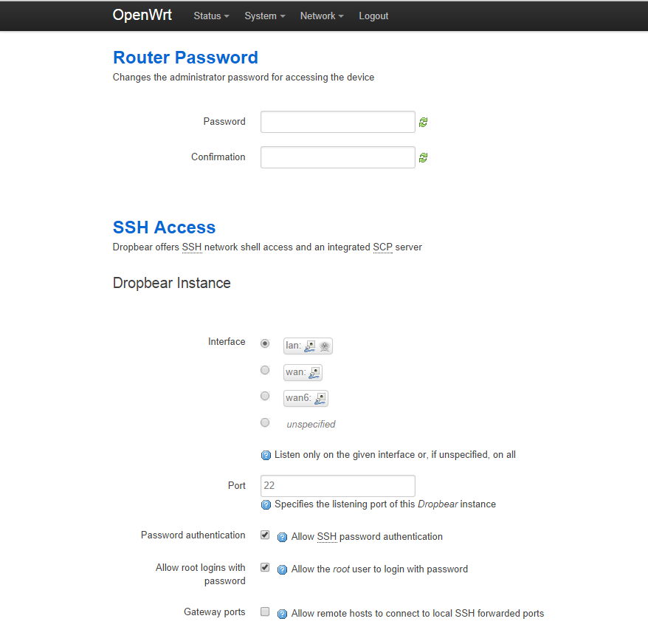Uncheck Allow root logins with password
This screenshot has width=648, height=644.
tap(265, 568)
